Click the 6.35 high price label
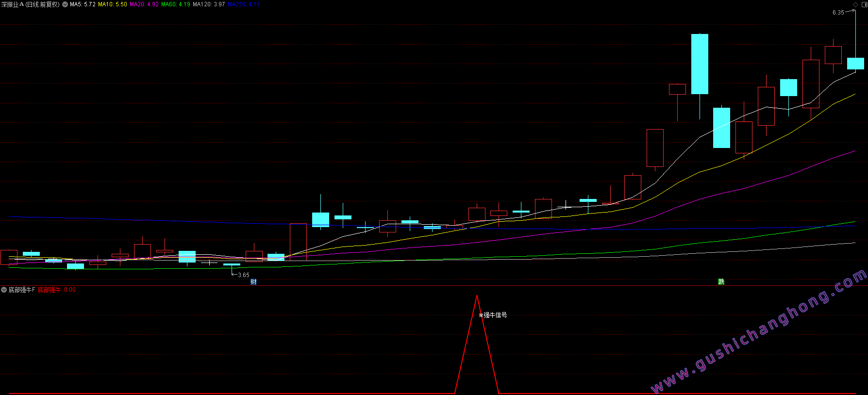The width and height of the screenshot is (868, 395). coord(838,13)
